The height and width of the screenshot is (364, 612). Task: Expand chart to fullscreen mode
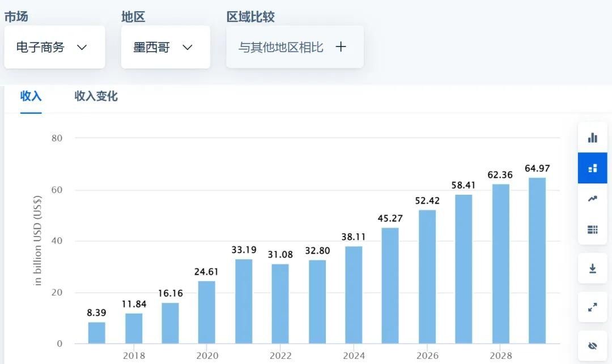click(592, 307)
